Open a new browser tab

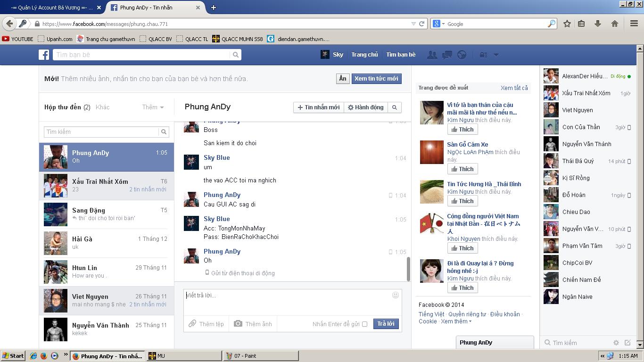[213, 8]
